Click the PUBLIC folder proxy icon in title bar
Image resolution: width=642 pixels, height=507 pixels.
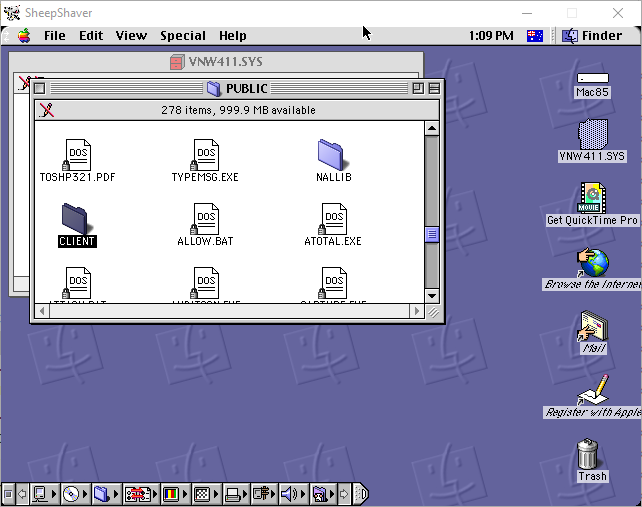[213, 88]
